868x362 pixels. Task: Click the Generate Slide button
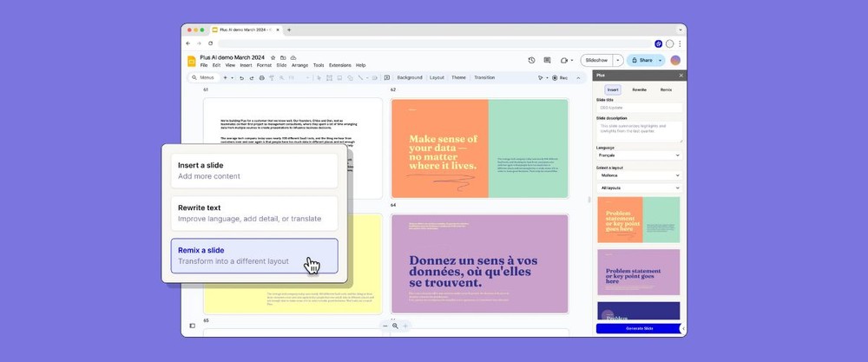click(639, 328)
